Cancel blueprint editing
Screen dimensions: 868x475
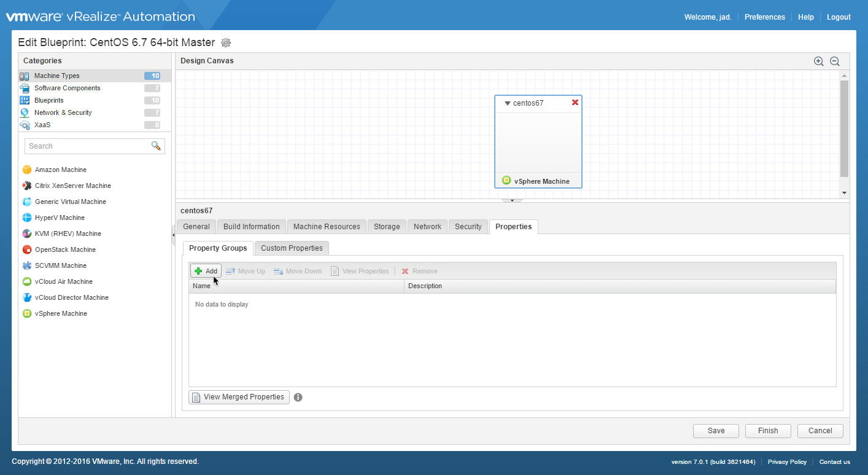click(820, 431)
